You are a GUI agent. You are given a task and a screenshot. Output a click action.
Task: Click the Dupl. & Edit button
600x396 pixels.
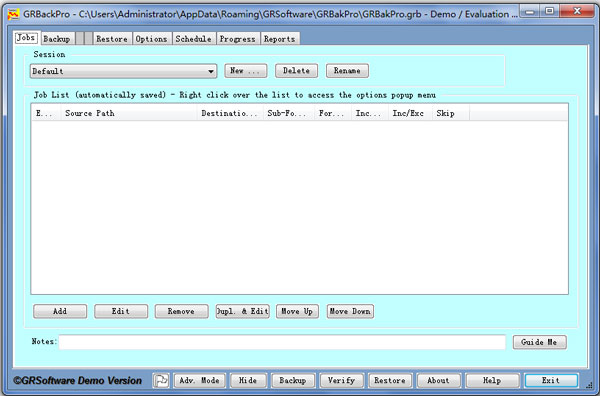coord(242,311)
